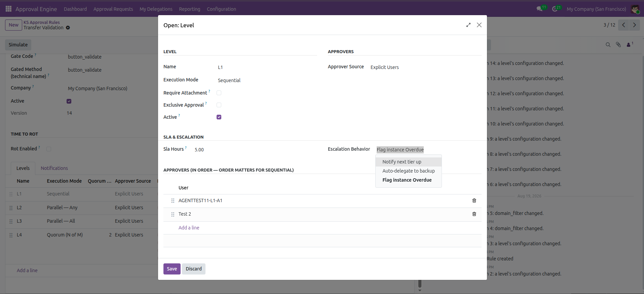Click the Gate Code value button_validate
This screenshot has width=644, height=294.
point(85,57)
